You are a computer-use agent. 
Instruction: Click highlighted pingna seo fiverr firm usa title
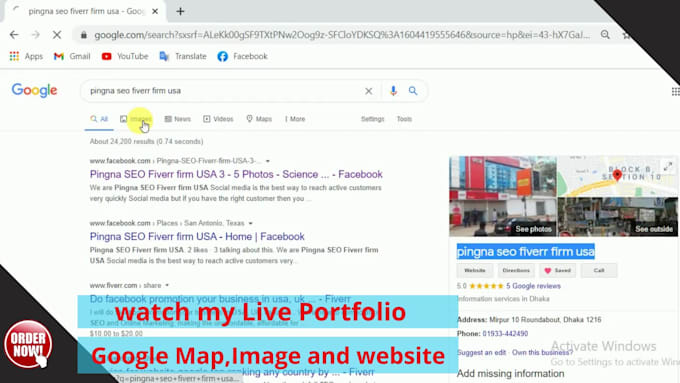click(526, 252)
